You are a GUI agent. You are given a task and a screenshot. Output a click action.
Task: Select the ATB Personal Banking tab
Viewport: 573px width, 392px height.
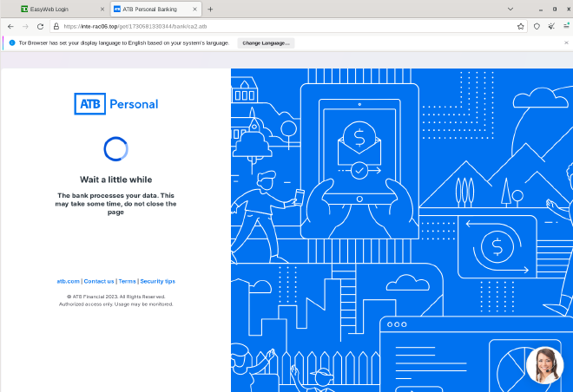coord(150,10)
